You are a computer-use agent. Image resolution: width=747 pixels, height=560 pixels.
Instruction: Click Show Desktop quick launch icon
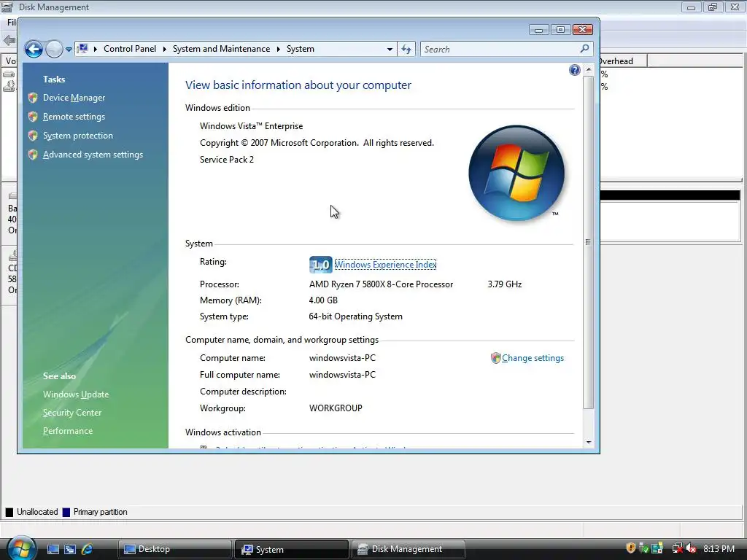tap(53, 549)
